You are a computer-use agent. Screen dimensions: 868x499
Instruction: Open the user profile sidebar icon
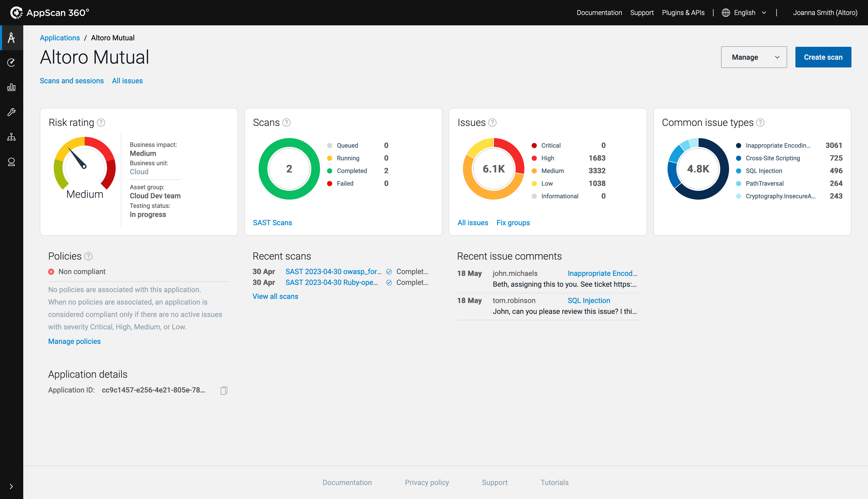[11, 162]
